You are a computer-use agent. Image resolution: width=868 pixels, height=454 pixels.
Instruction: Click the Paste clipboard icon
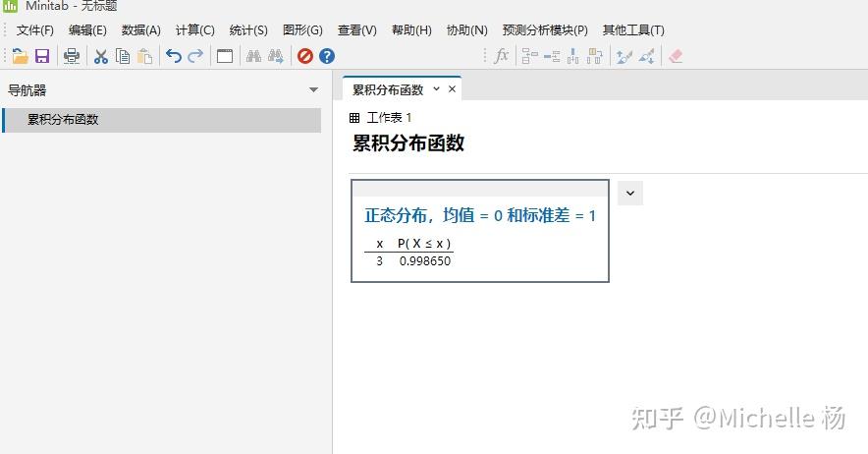click(145, 56)
